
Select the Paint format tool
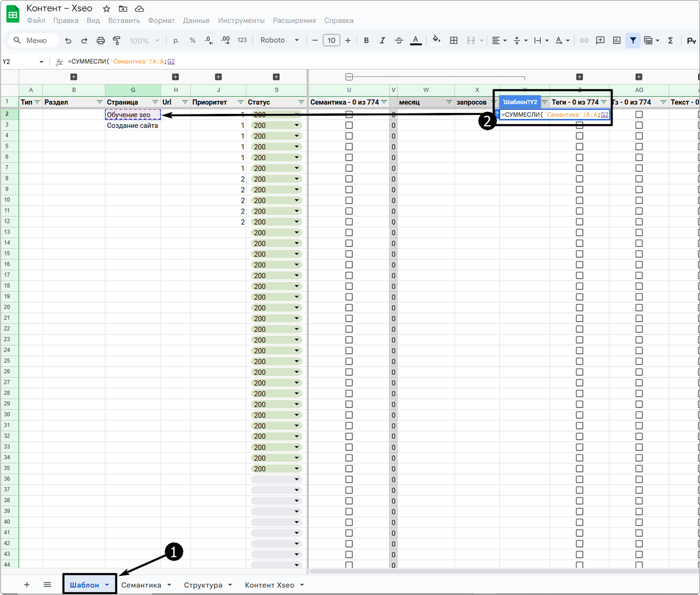pyautogui.click(x=117, y=41)
